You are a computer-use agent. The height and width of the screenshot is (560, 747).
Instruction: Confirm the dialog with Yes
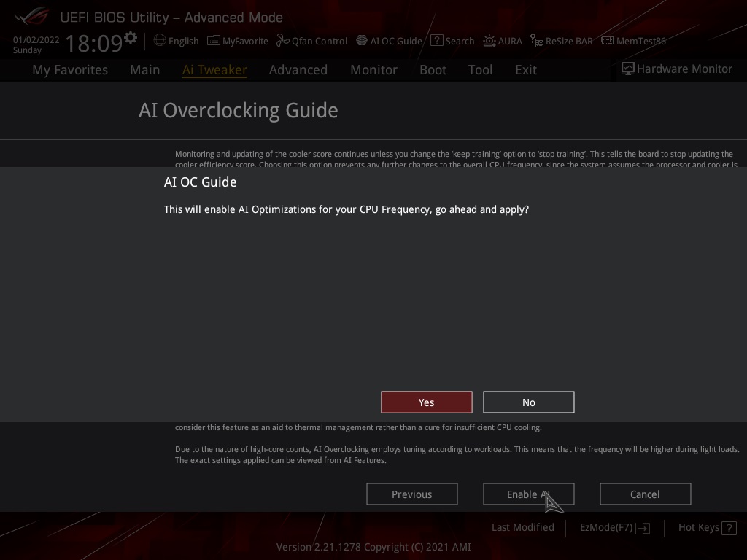[x=426, y=402]
